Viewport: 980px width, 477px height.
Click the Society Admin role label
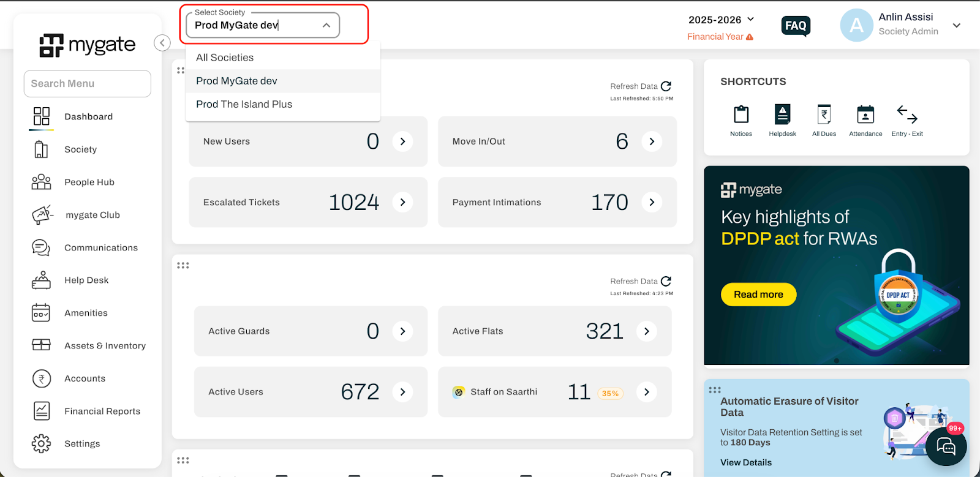tap(908, 31)
